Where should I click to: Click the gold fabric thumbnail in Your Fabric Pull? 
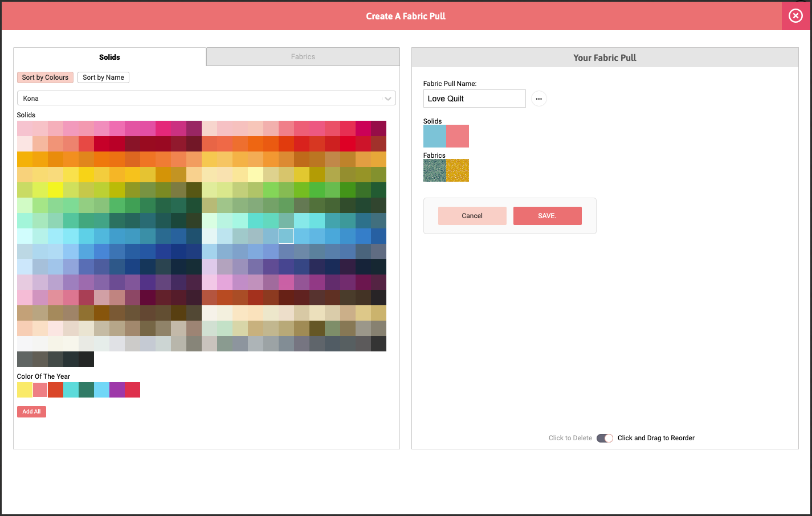coord(458,170)
